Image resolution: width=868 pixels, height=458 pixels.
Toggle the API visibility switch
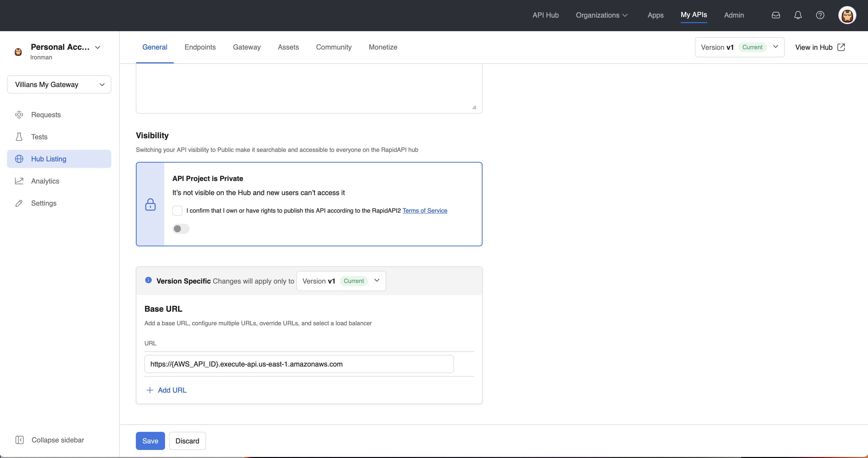[181, 229]
